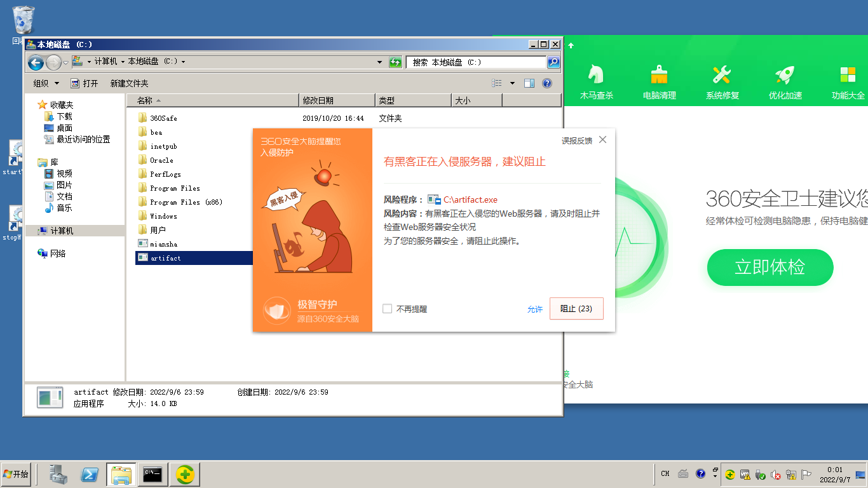Select 收藏夹 in navigation pane
Viewport: 868px width, 488px height.
click(62, 105)
